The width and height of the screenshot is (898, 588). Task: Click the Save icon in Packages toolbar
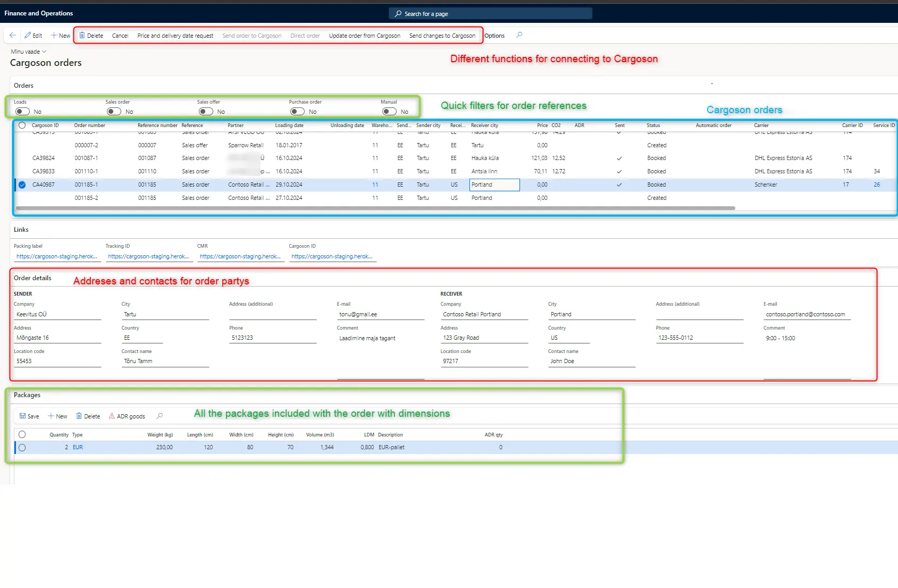tap(23, 416)
